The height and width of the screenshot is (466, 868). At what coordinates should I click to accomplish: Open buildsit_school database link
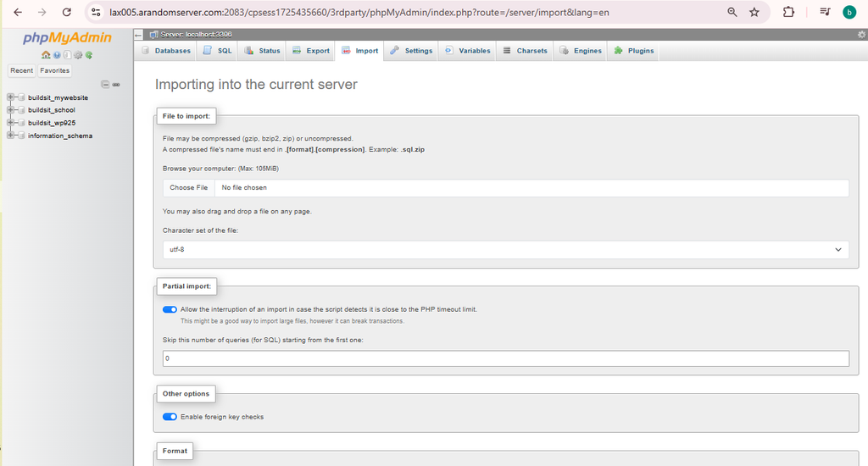coord(52,110)
